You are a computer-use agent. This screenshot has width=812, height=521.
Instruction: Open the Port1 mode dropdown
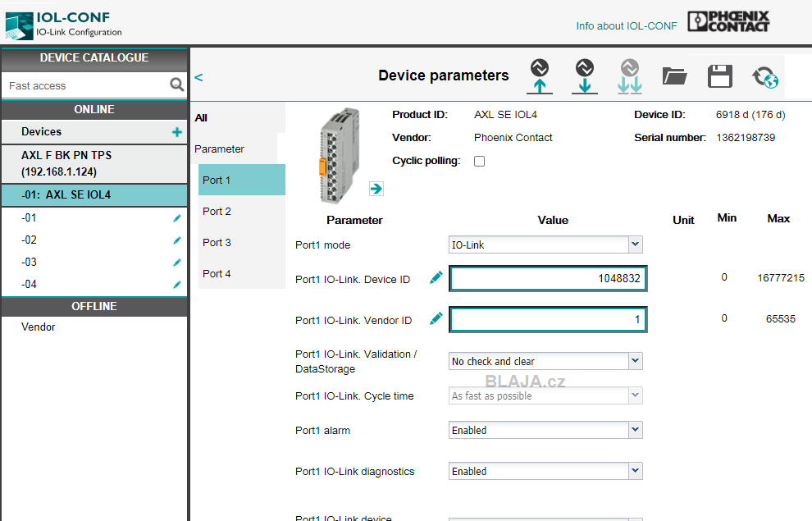(545, 245)
